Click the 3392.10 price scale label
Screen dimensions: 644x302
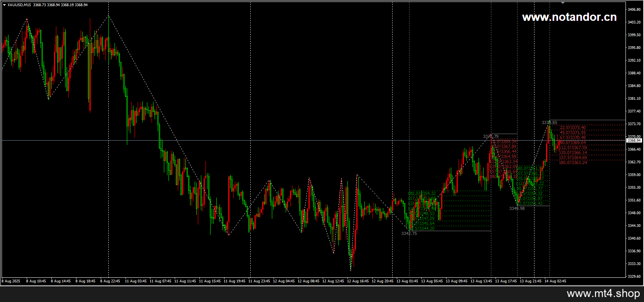634,60
